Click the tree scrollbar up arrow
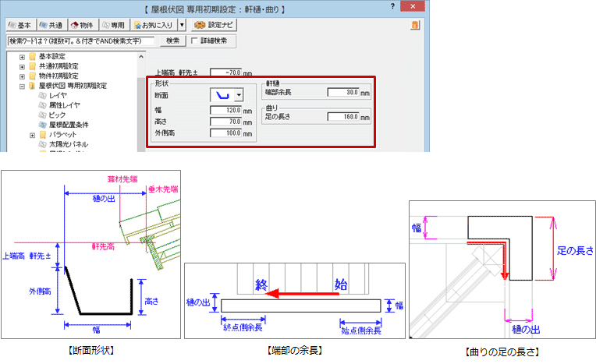 pyautogui.click(x=141, y=57)
